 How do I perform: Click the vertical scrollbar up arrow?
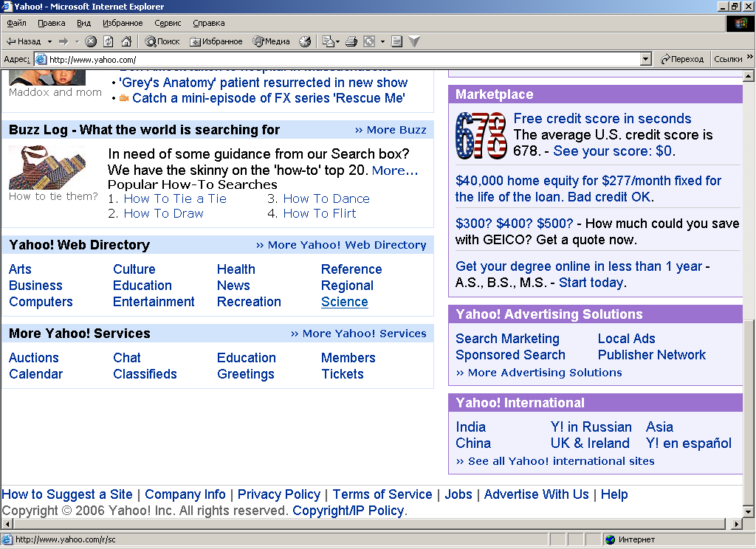tap(749, 76)
